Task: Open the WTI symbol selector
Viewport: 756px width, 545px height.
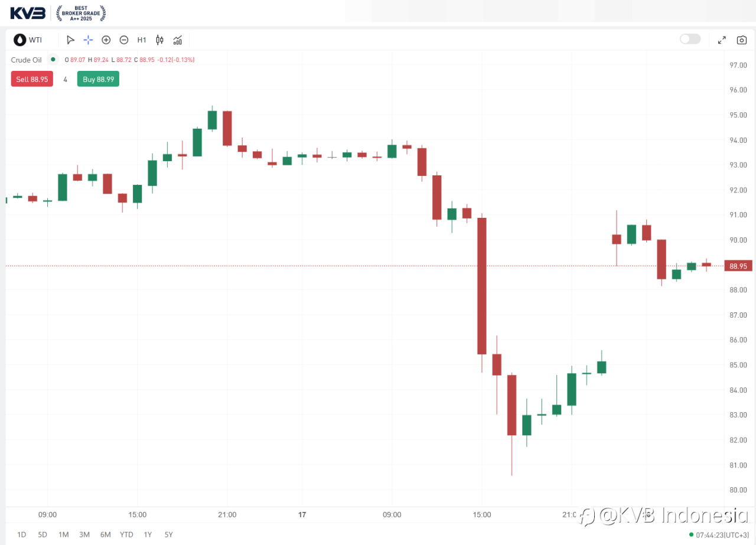Action: tap(28, 40)
